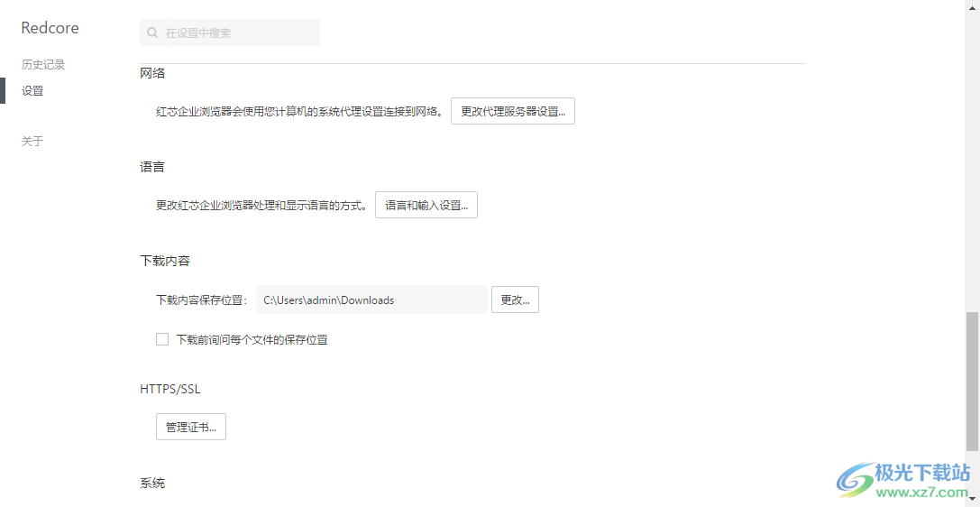This screenshot has height=507, width=980.
Task: Click the 下载内容保存位置 label
Action: [x=202, y=300]
